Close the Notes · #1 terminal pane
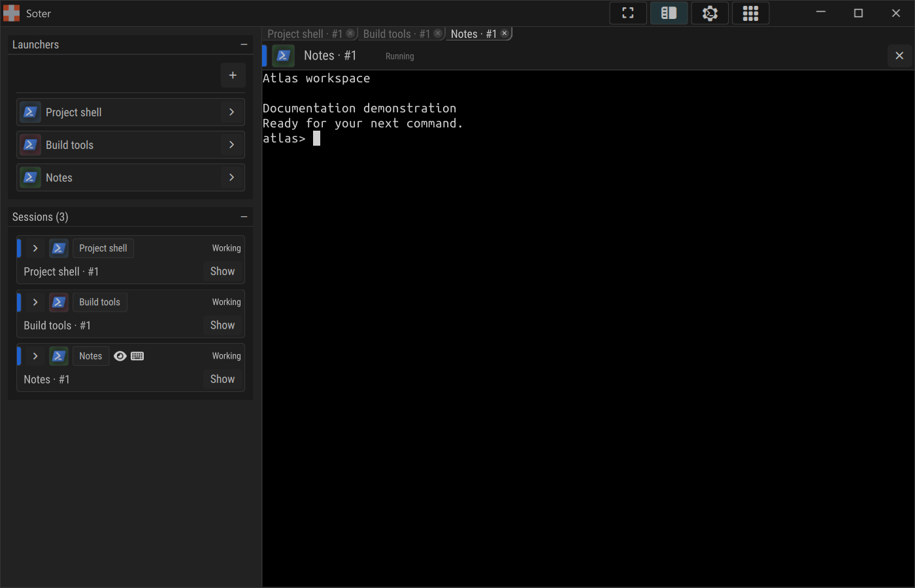This screenshot has height=588, width=915. click(899, 56)
